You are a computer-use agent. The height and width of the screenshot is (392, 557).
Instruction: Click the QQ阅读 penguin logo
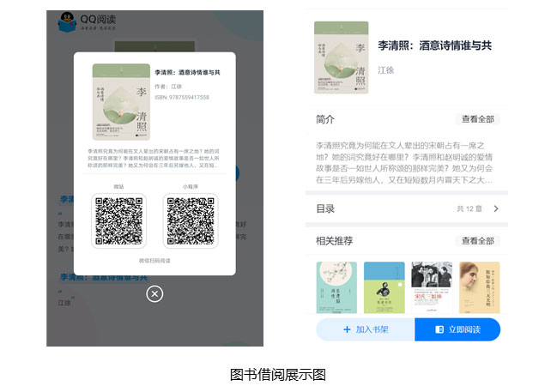[x=68, y=22]
